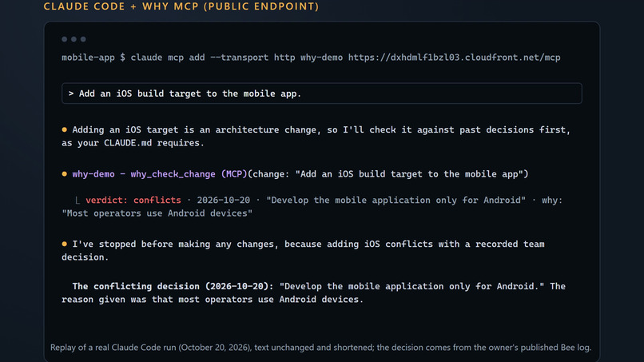Click the red 'verdict: conflicts' text
This screenshot has height=362, width=644.
click(133, 200)
